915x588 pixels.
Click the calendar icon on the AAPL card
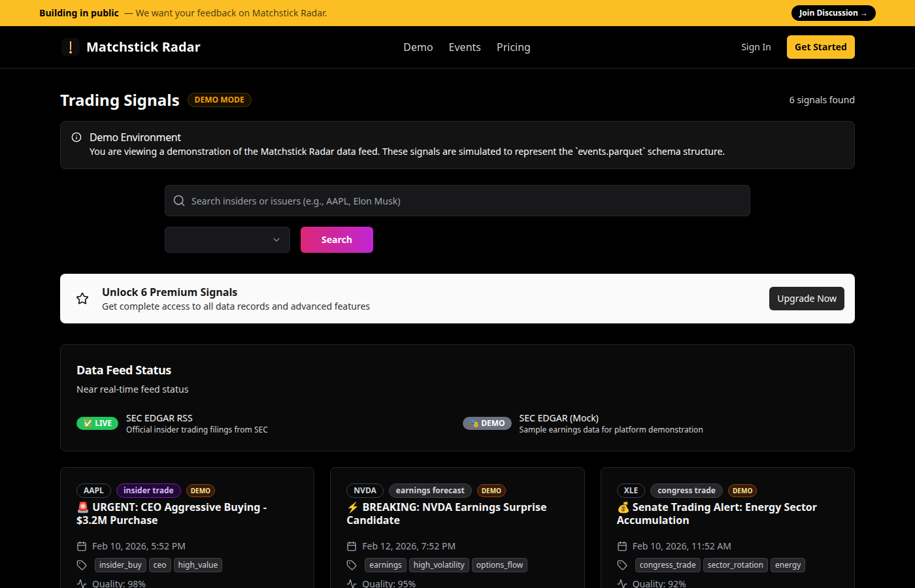pos(82,546)
